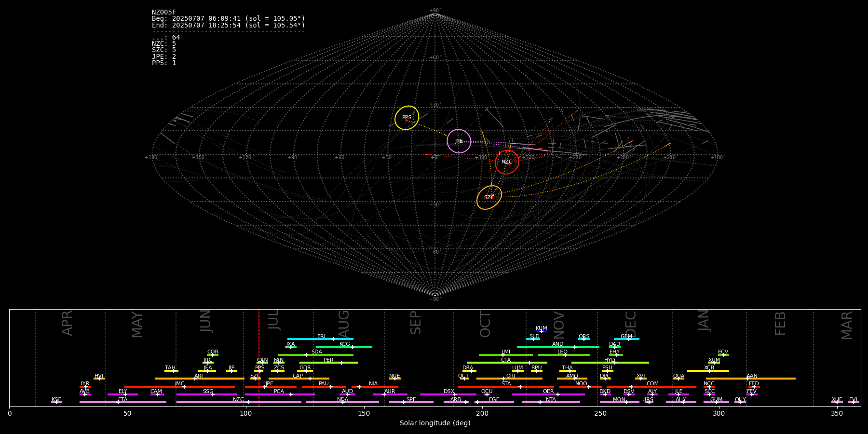868x434 pixels.
Task: Click the 350 tick label on x-axis
Action: pyautogui.click(x=837, y=413)
